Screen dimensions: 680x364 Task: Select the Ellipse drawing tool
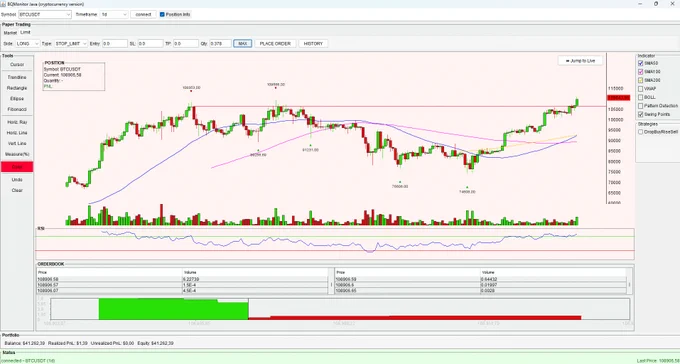click(x=17, y=99)
